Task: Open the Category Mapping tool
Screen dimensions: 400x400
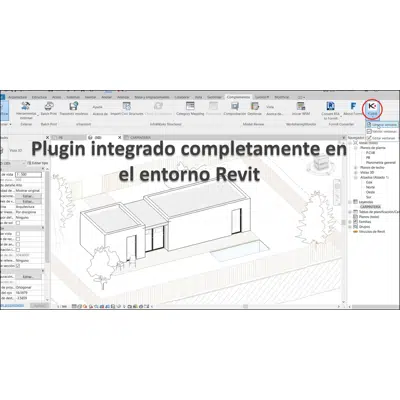Action: [190, 107]
